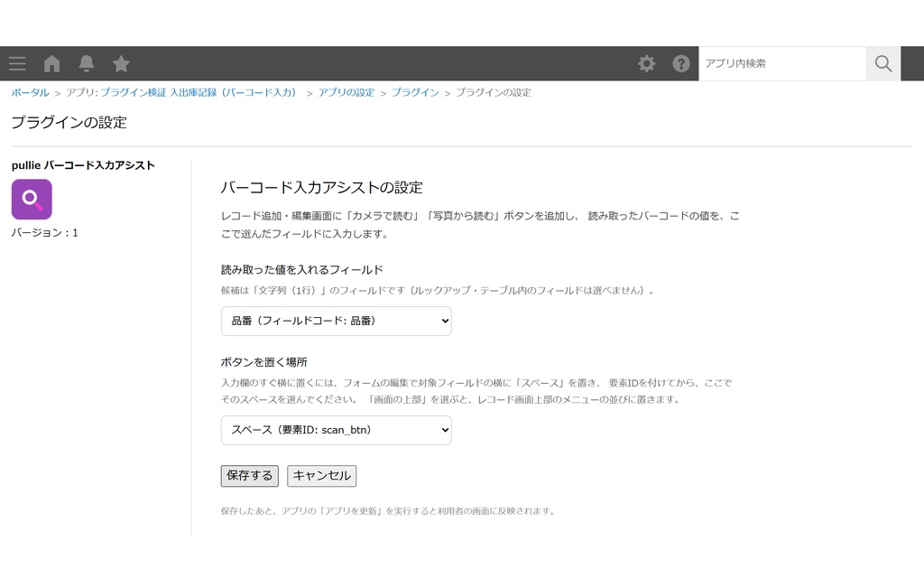The width and height of the screenshot is (924, 578).
Task: Open the favorites star icon
Action: (121, 64)
